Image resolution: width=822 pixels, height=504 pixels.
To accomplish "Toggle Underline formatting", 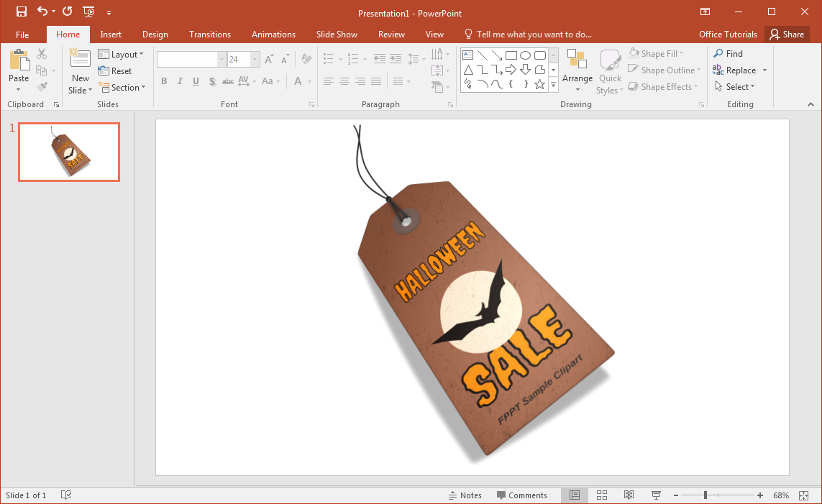I will [x=196, y=81].
